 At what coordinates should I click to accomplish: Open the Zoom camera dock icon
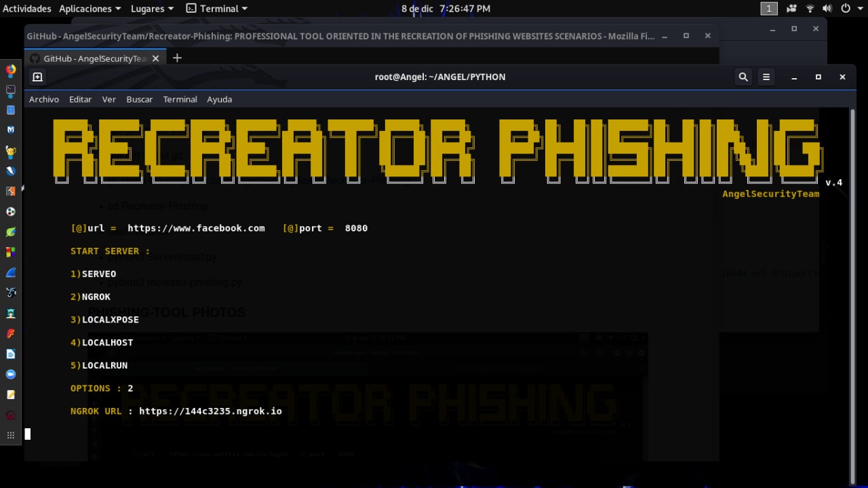(11, 375)
